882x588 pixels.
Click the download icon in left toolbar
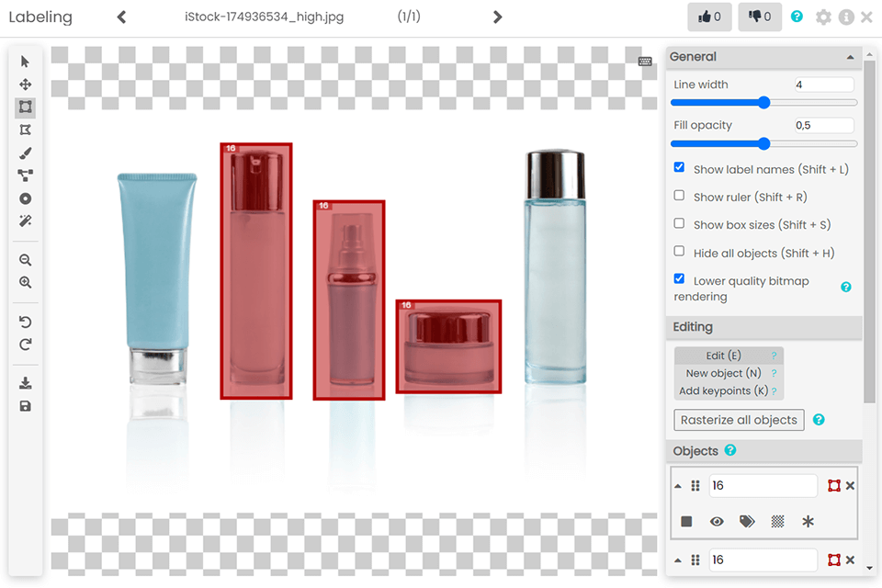pos(26,383)
